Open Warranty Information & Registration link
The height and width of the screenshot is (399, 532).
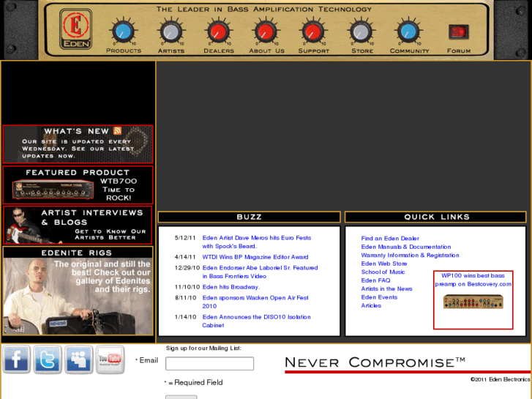[410, 255]
